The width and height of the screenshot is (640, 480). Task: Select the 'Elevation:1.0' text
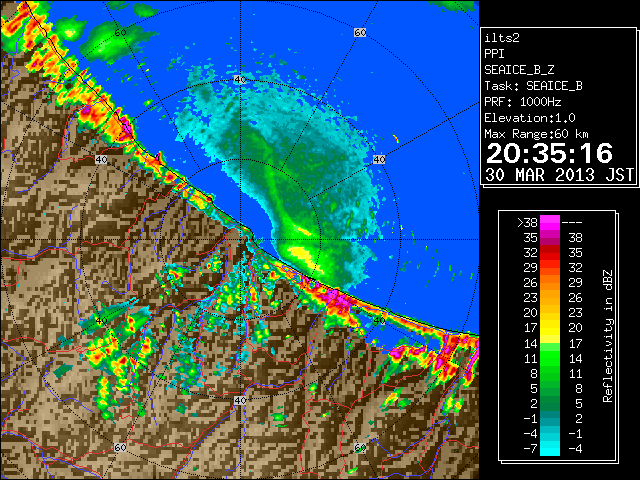(530, 118)
